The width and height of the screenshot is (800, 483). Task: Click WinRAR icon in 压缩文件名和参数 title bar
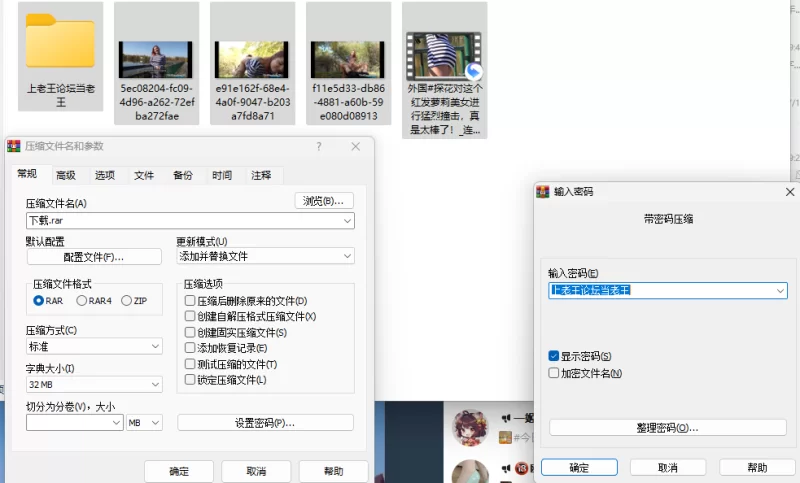[x=14, y=146]
